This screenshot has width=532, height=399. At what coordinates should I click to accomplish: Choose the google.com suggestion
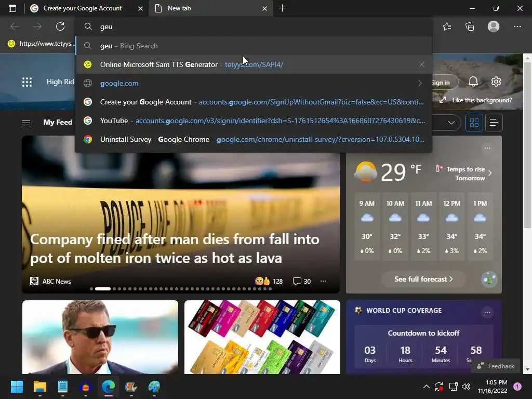point(254,83)
